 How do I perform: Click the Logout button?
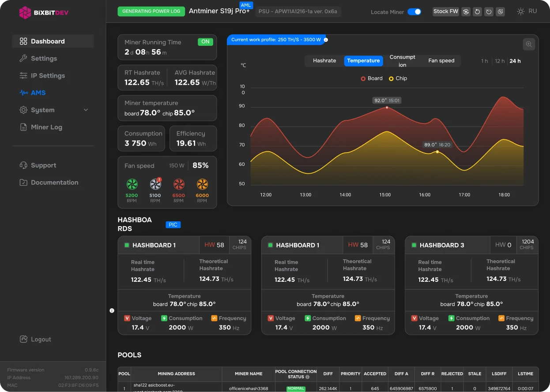point(35,340)
